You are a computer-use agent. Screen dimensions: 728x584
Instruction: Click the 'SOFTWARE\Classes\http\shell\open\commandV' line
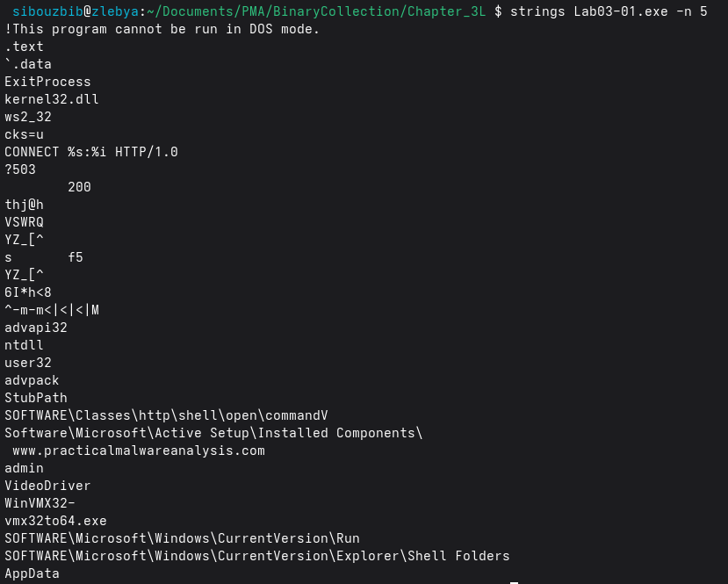tap(166, 415)
